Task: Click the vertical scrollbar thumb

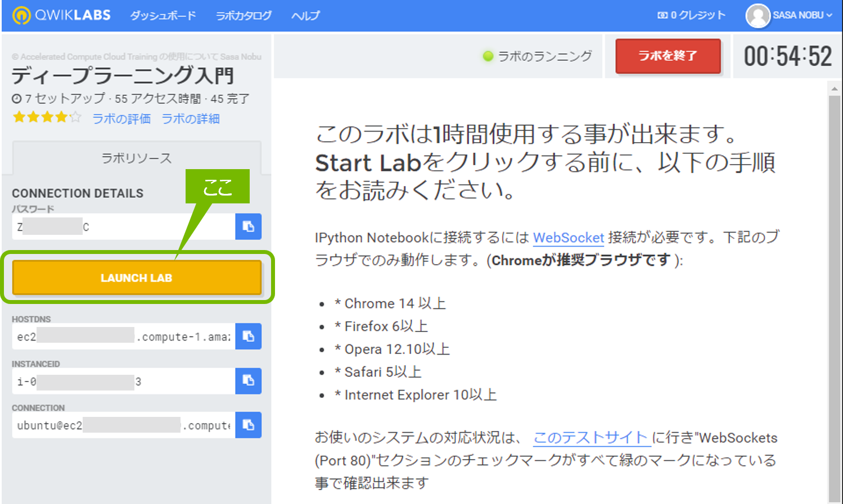Action: pyautogui.click(x=835, y=298)
